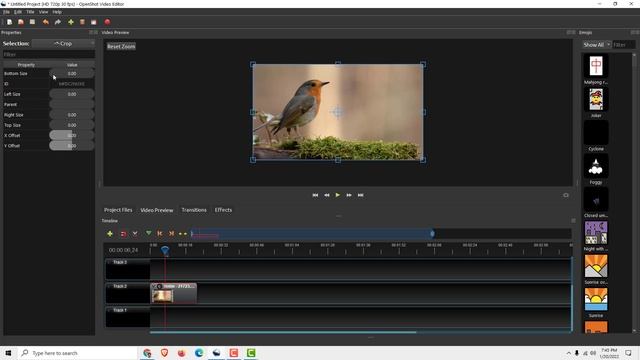Open Microsoft Edge from taskbar
The height and width of the screenshot is (360, 640).
(199, 353)
